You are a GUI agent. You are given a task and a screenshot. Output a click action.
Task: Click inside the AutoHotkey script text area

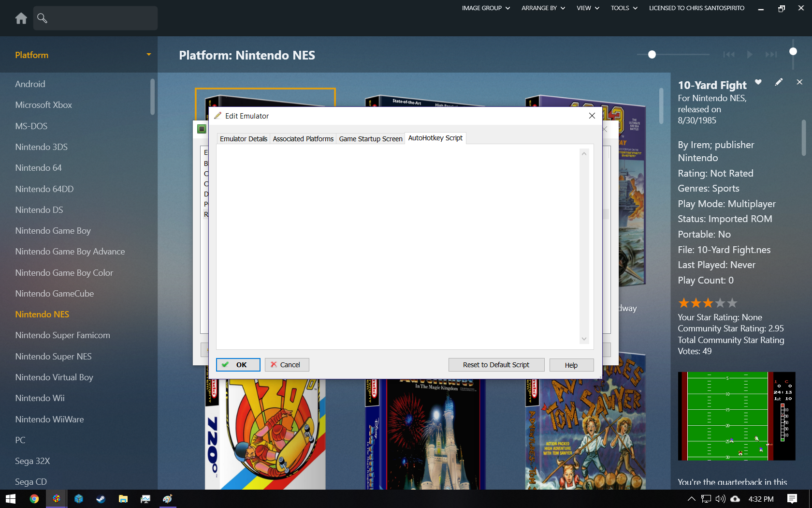click(398, 247)
